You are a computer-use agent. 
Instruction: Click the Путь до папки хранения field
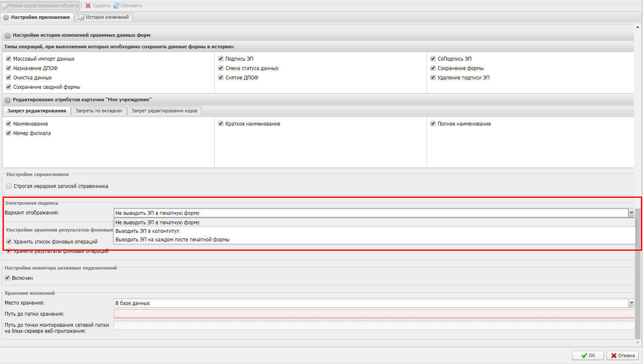(373, 314)
